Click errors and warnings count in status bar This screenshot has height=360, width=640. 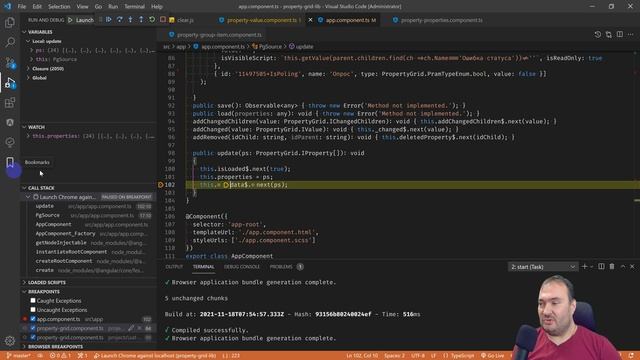tap(60, 356)
